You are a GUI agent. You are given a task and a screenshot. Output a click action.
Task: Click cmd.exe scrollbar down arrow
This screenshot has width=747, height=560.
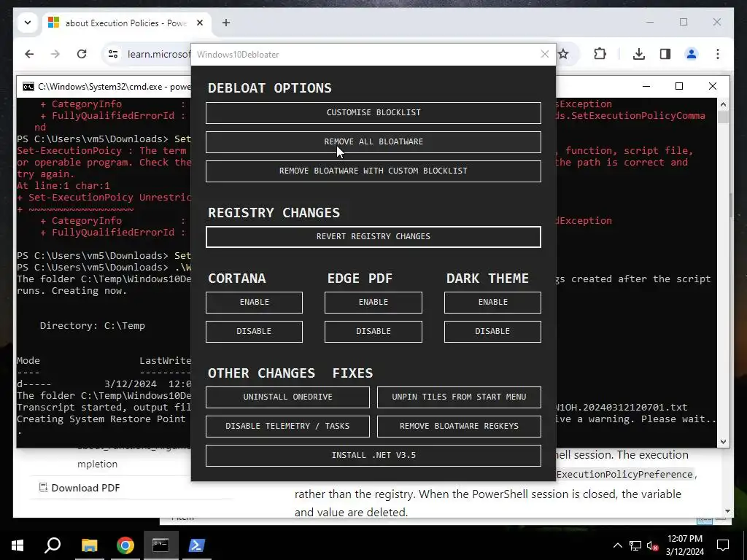click(723, 441)
